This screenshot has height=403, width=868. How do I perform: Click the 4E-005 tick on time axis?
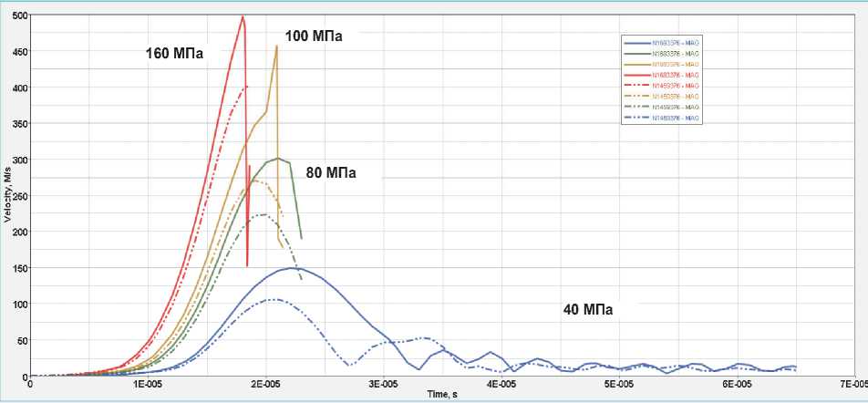[501, 383]
